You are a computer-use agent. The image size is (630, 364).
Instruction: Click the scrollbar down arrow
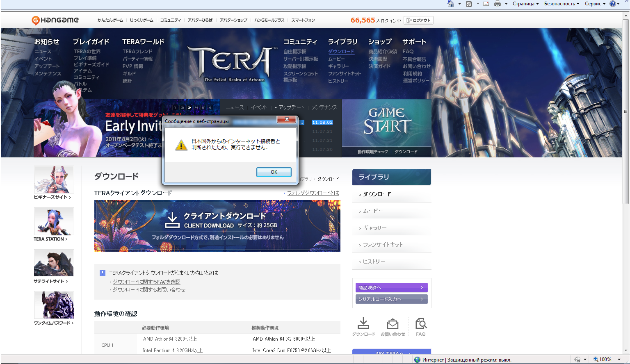(x=626, y=350)
